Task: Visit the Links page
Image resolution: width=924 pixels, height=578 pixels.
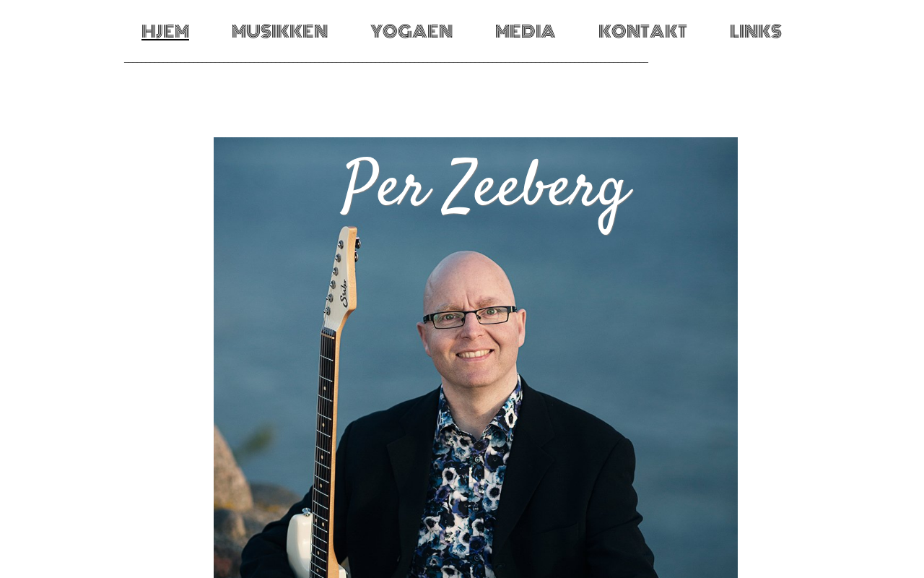Action: pos(756,32)
